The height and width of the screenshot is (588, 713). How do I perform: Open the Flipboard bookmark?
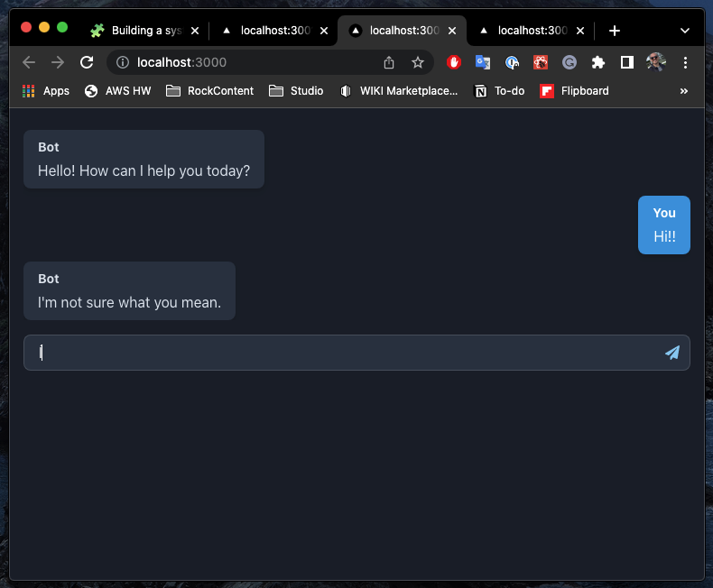tap(574, 91)
